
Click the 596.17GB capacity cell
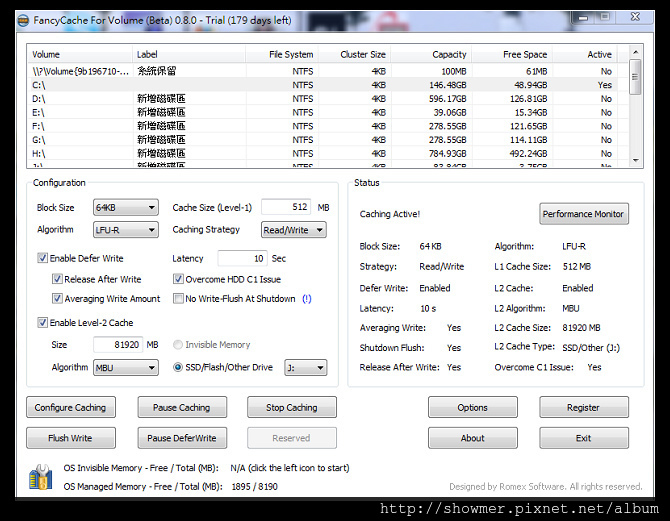(x=447, y=99)
